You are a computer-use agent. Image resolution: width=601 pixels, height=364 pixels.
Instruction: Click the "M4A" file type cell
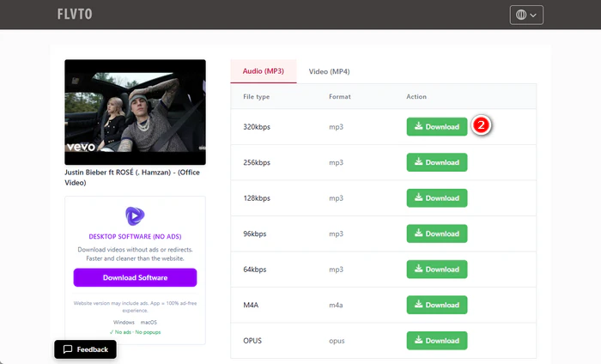(x=251, y=305)
